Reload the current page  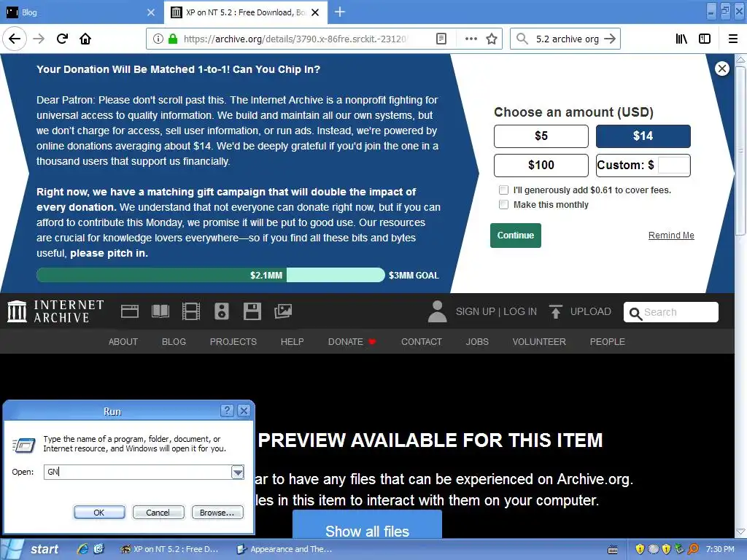63,39
